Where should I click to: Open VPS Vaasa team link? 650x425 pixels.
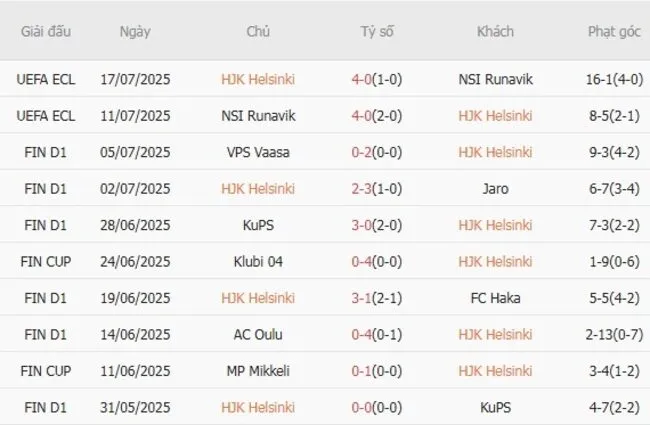(x=258, y=152)
